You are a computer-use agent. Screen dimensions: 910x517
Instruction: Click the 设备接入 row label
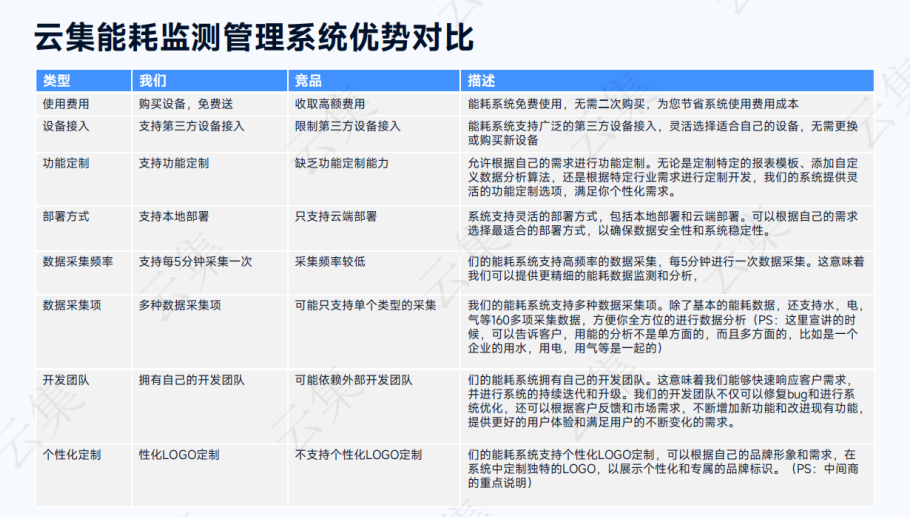click(66, 126)
